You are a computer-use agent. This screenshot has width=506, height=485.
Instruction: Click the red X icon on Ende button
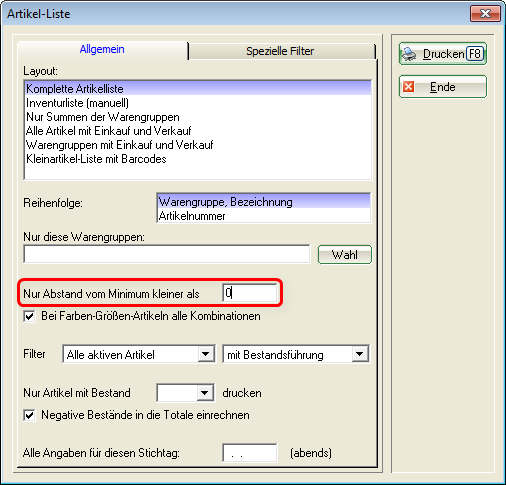(x=408, y=87)
